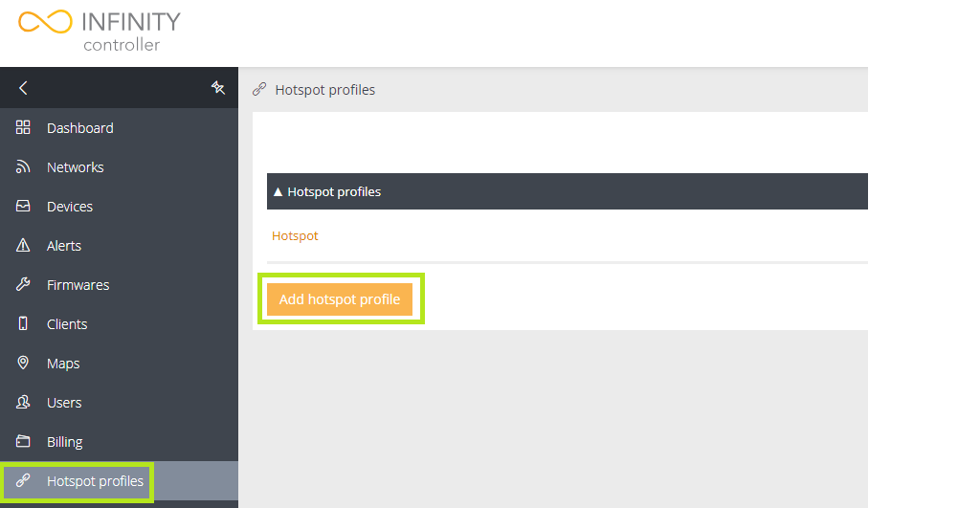Viewport: 980px width, 508px height.
Task: Collapse the Hotspot profiles table header
Action: [x=327, y=191]
